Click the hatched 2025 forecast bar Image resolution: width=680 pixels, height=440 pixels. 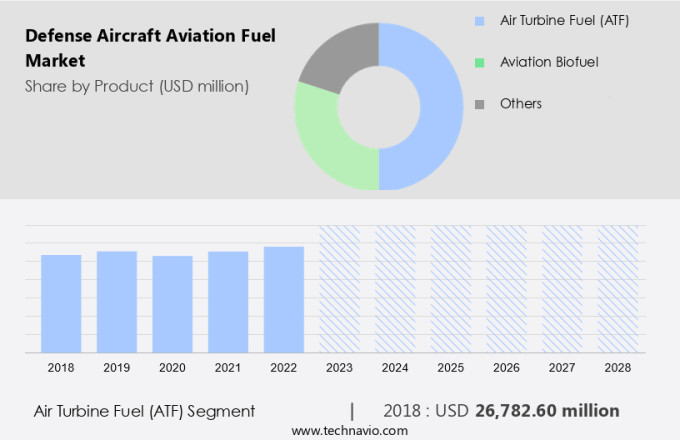pyautogui.click(x=451, y=289)
